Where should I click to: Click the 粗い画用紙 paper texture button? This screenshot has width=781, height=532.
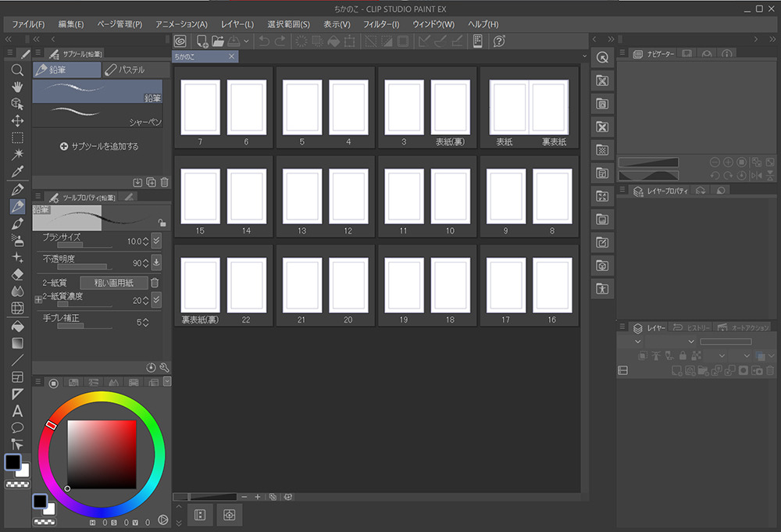[x=113, y=283]
